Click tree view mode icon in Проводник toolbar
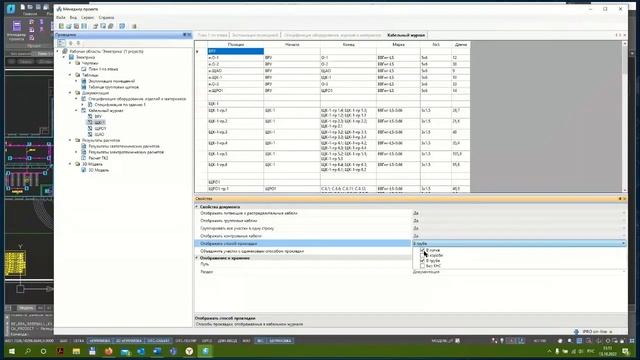Image resolution: width=640 pixels, height=360 pixels. click(x=61, y=43)
